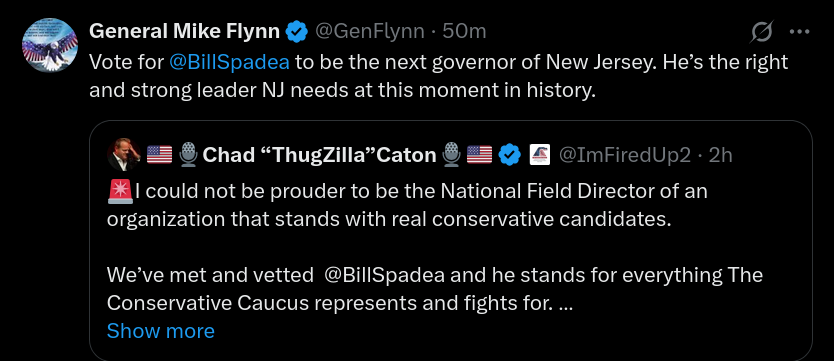Open the @BillSpadea mention in Flynn's post
Screen dimensions: 834x361
click(229, 62)
